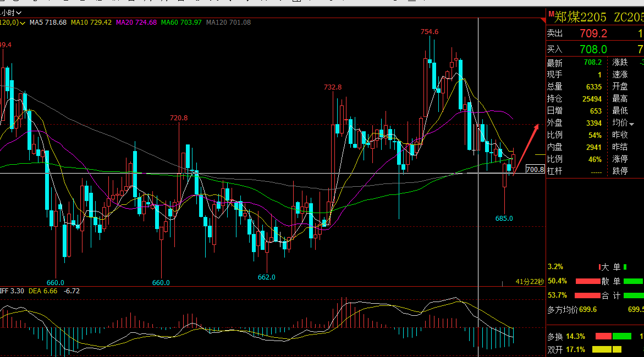This screenshot has width=644, height=357.
Task: Click the 郑煤2205 contract title
Action: (580, 17)
